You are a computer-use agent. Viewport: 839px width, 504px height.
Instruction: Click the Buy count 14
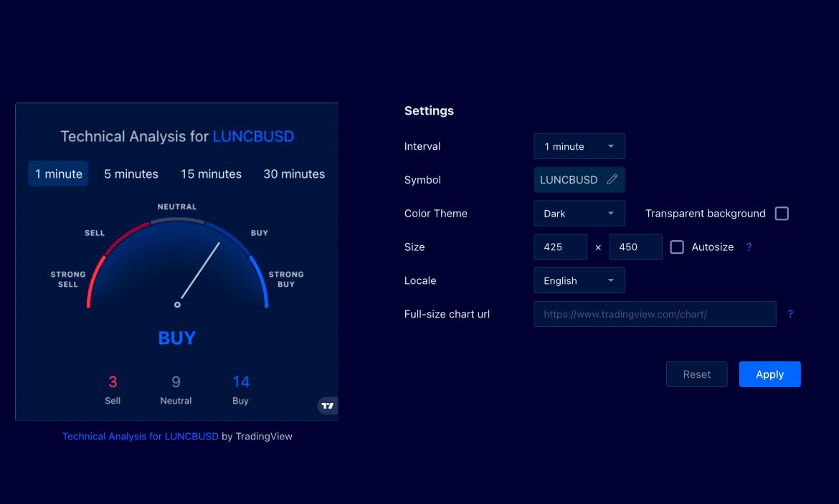(241, 382)
